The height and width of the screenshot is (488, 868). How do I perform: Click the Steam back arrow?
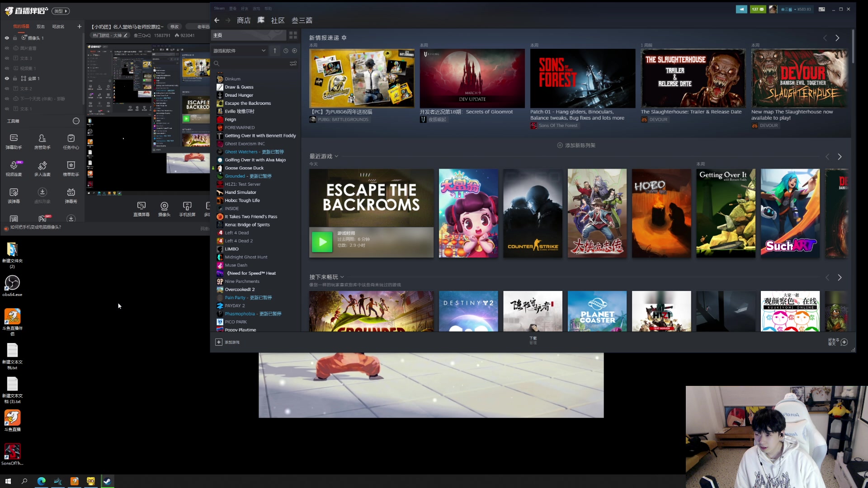tap(217, 20)
